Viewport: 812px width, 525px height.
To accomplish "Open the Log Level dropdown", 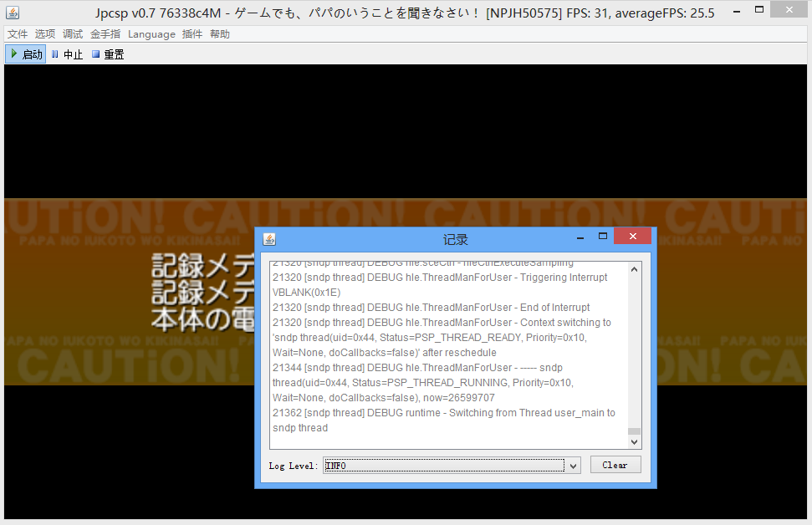I will [452, 466].
